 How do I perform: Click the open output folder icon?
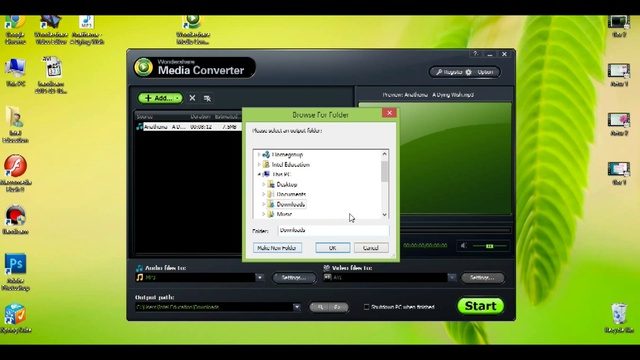(338, 307)
